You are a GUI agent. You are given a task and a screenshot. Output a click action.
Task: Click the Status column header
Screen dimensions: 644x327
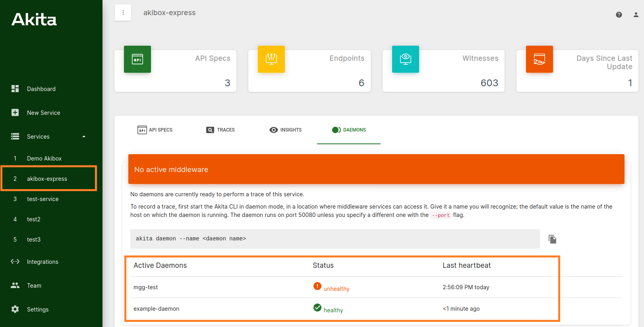323,265
